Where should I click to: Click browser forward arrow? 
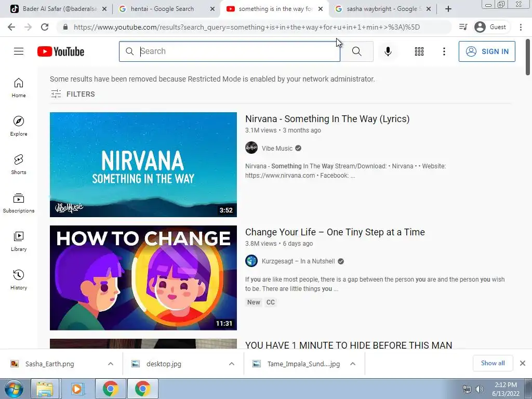coord(28,27)
